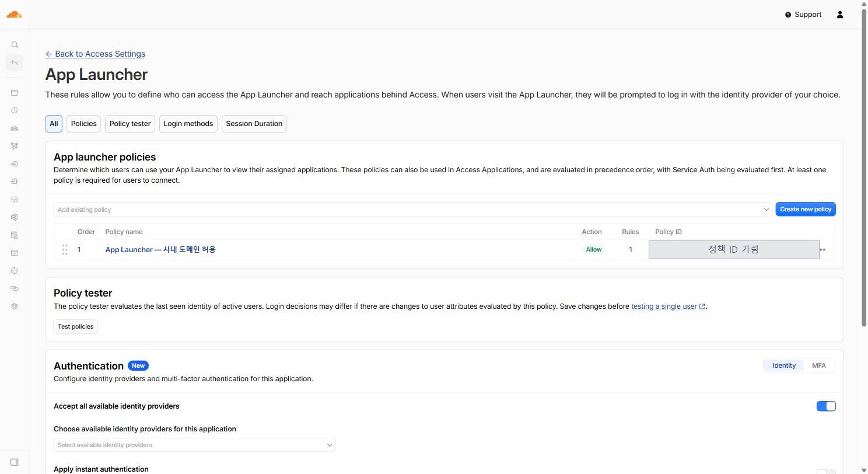Click the sidebar checkmark box icon
The width and height of the screenshot is (868, 474).
15,200
